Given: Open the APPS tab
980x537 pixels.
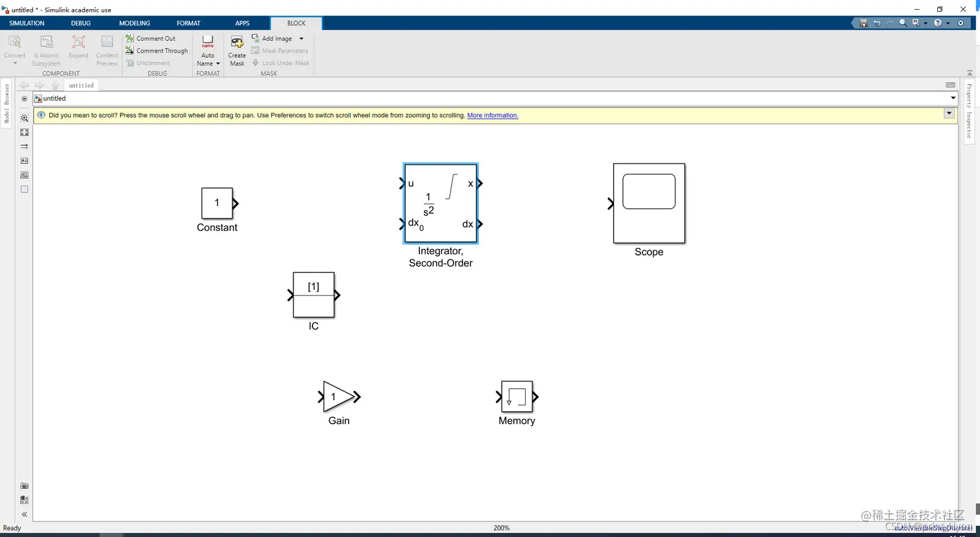Looking at the screenshot, I should 242,23.
